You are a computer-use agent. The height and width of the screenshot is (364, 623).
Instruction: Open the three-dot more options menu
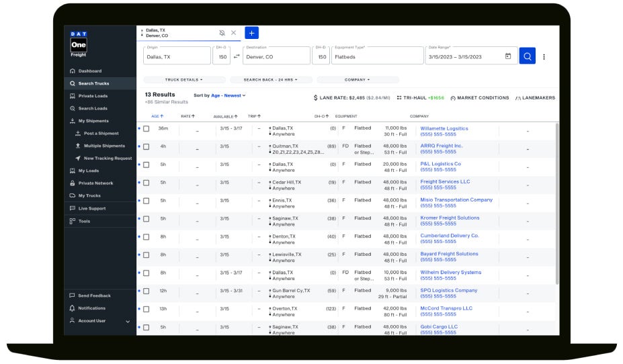click(x=544, y=57)
